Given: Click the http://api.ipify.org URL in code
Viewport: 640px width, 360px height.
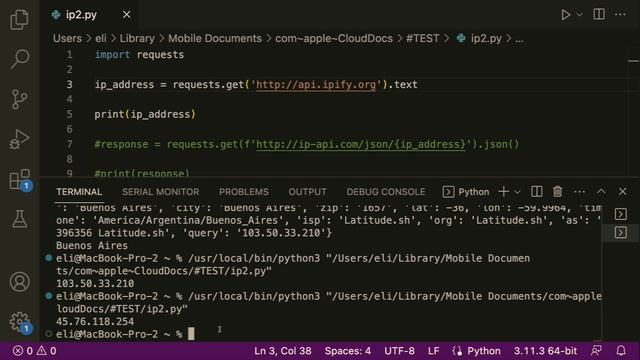Looking at the screenshot, I should 316,84.
